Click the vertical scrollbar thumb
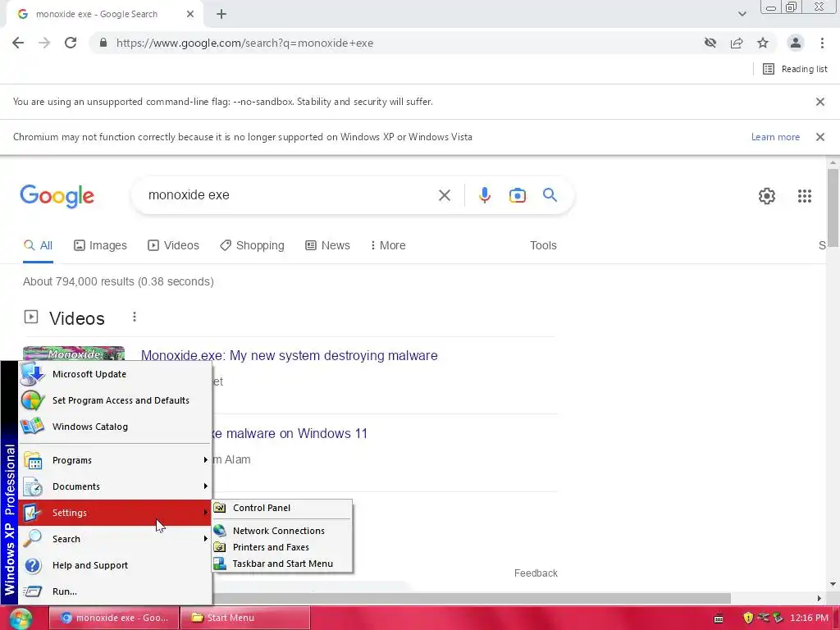The image size is (840, 630). coord(833,208)
